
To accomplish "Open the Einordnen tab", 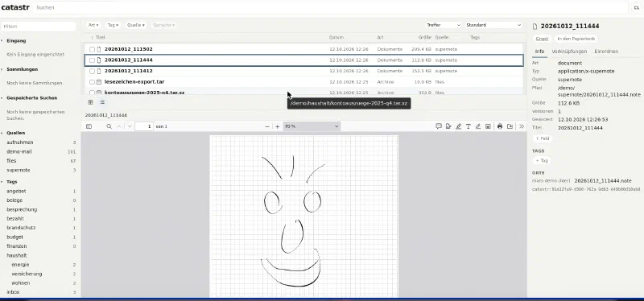I will 606,52.
